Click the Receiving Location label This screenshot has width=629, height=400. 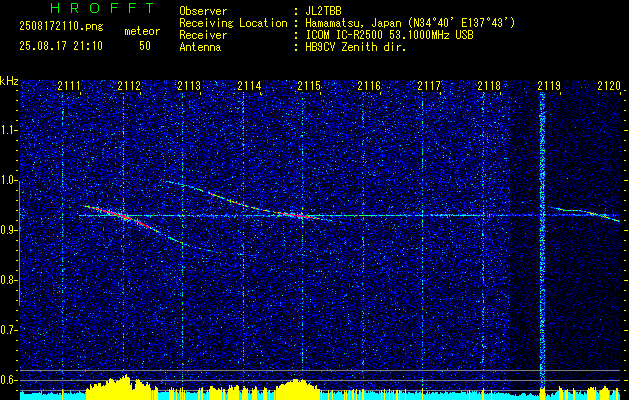pos(233,23)
